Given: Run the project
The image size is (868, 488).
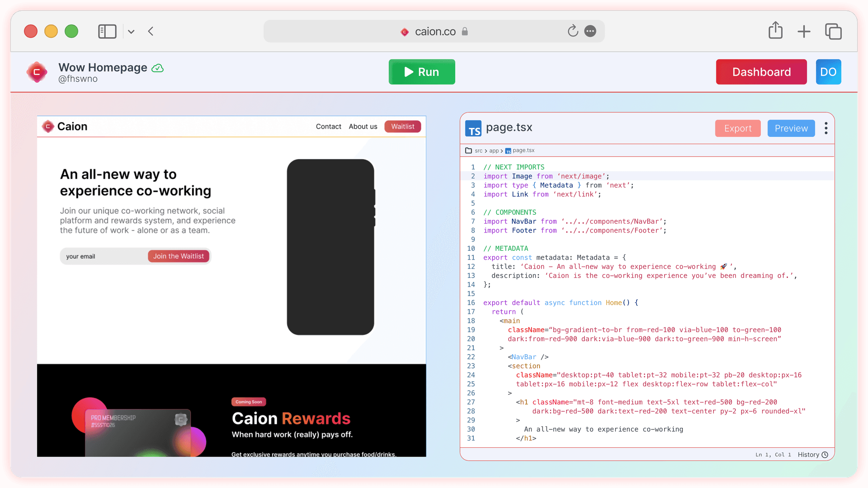Looking at the screenshot, I should [422, 72].
